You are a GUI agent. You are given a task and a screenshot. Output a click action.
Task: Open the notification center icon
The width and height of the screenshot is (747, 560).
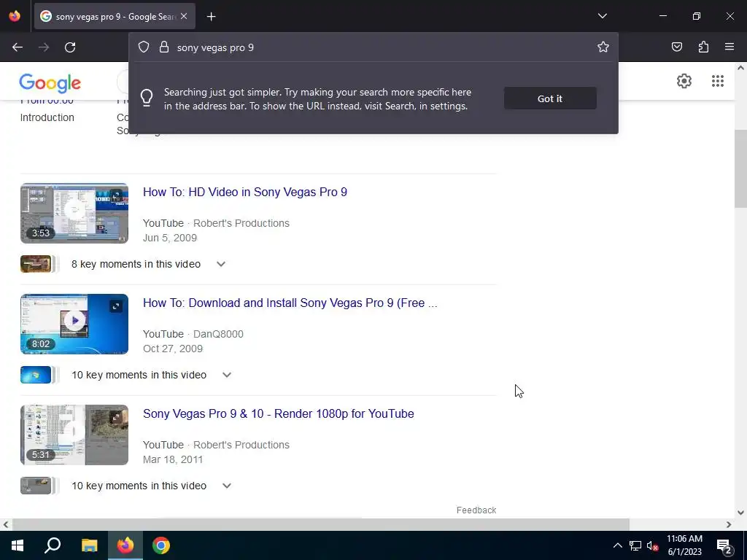coord(724,547)
